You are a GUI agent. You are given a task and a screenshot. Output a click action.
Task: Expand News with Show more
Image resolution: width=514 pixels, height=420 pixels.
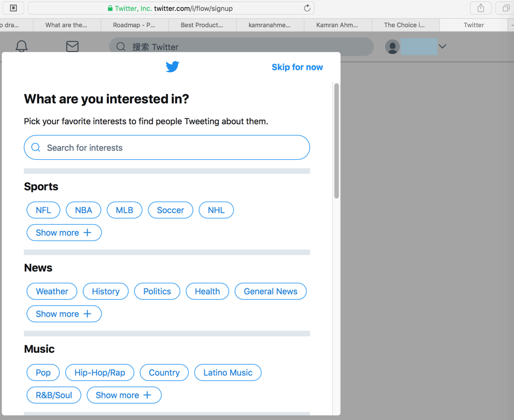(x=64, y=314)
